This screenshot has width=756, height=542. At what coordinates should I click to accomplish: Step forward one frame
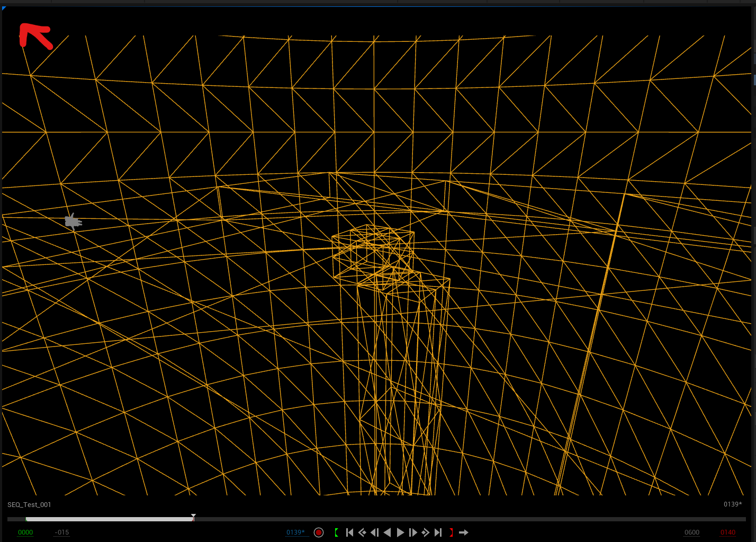[x=413, y=532]
